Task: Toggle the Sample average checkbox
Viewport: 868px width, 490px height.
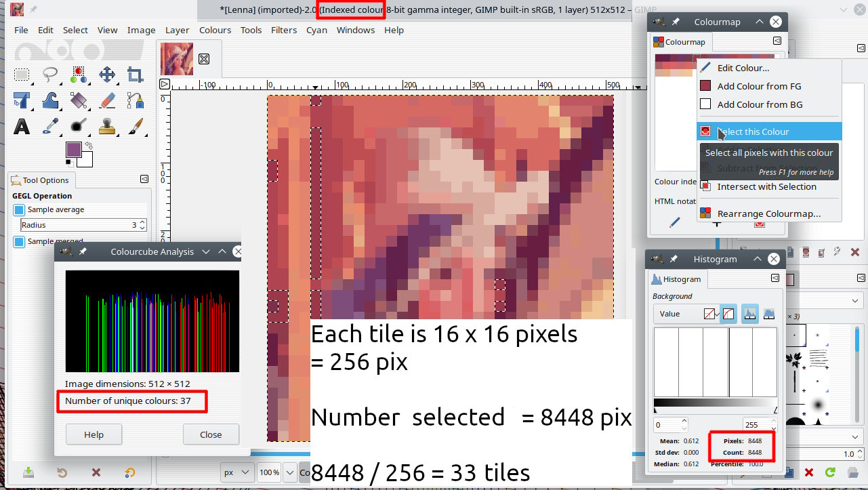Action: click(19, 209)
